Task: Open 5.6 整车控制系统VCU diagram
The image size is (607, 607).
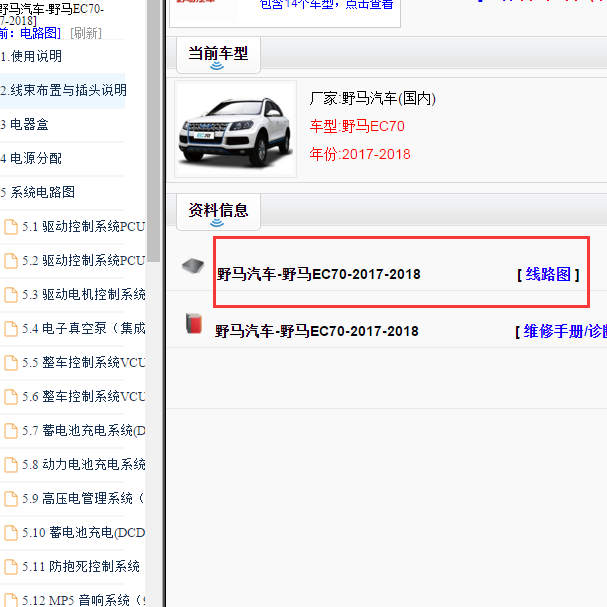Action: (84, 397)
